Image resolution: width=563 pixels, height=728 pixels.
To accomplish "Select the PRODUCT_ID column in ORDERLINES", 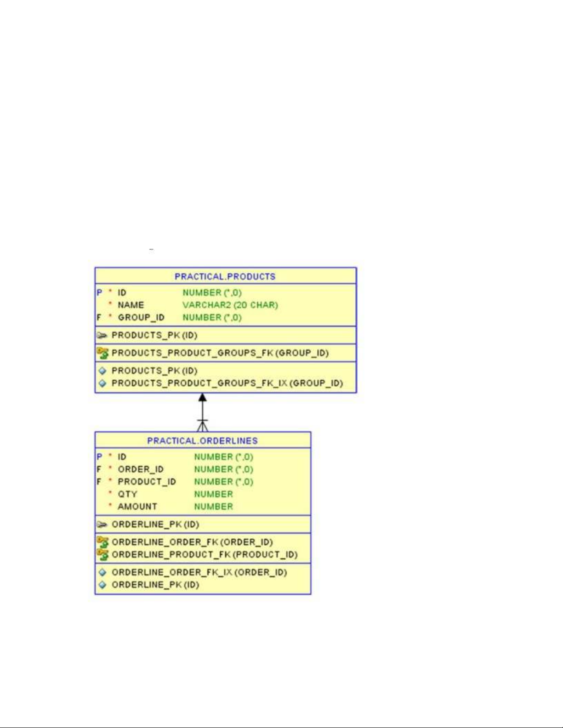I will 147,482.
